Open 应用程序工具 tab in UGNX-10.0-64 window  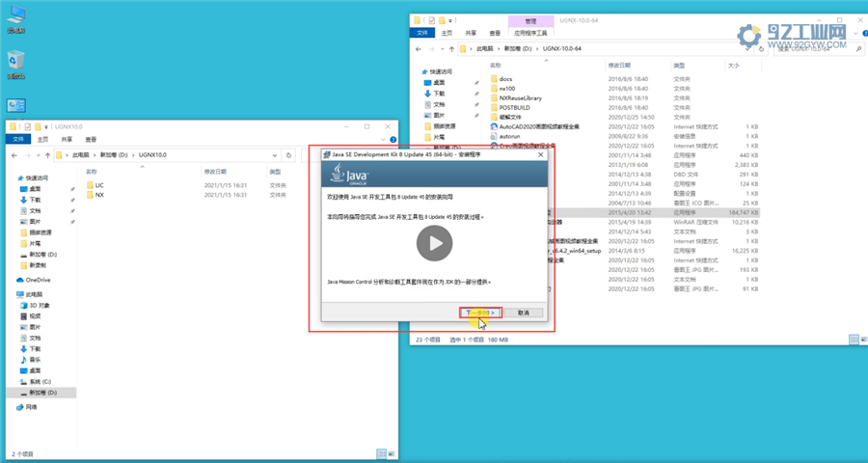tap(530, 33)
